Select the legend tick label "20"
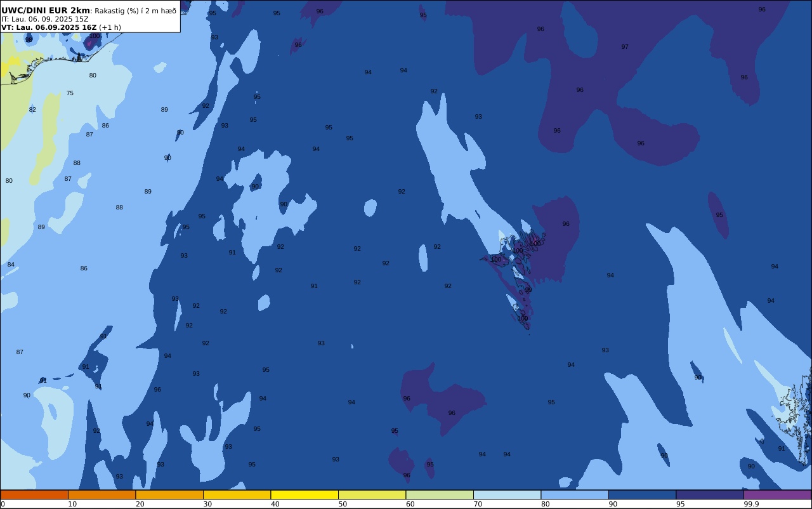 [x=140, y=504]
